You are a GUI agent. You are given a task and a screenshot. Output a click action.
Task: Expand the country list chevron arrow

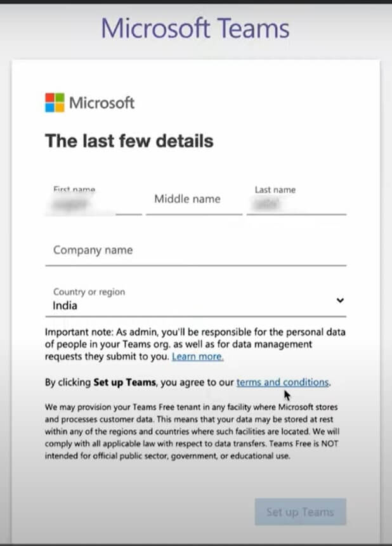[340, 301]
